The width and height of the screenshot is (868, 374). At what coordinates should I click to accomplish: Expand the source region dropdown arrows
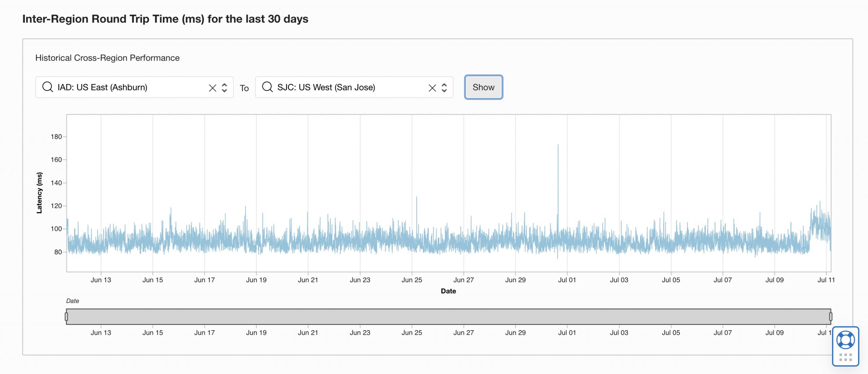click(224, 88)
